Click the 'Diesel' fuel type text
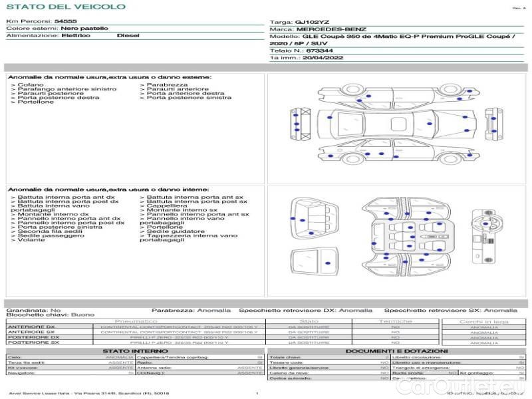532x399 pixels. click(128, 35)
